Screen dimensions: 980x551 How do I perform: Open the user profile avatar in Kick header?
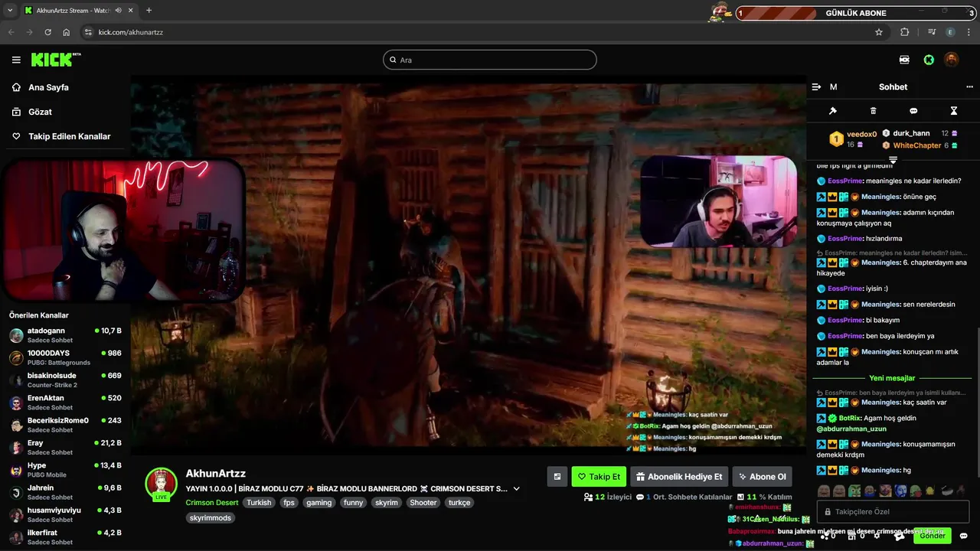[x=951, y=60]
